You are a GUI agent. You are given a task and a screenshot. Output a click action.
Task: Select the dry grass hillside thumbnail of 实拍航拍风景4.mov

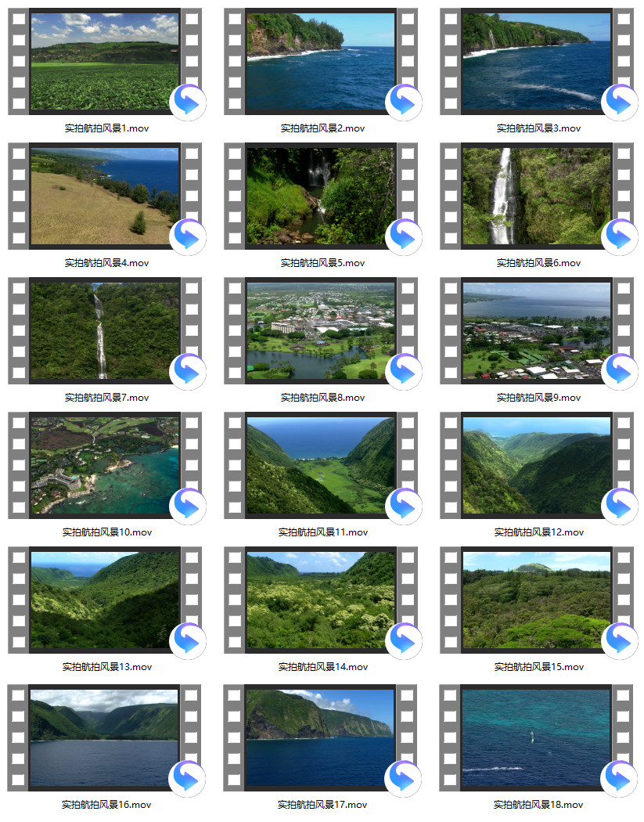[x=105, y=196]
